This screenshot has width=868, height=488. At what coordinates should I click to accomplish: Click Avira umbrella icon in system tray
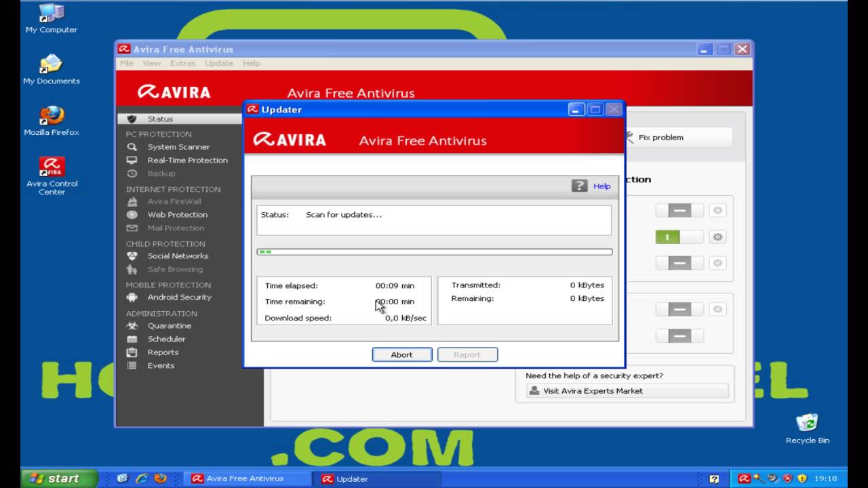click(744, 479)
